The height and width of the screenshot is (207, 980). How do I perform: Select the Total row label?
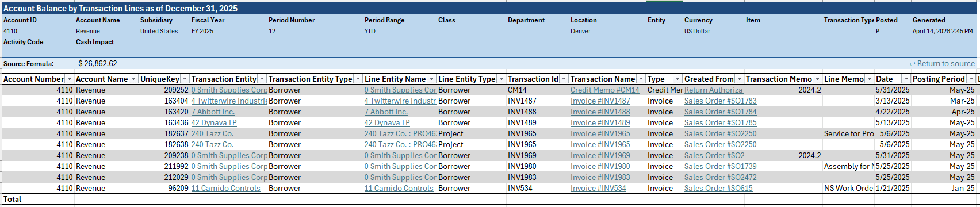point(13,199)
